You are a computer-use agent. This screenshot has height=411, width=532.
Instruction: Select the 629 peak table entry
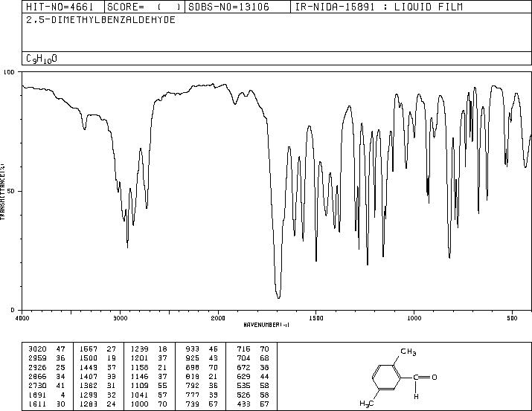(253, 376)
